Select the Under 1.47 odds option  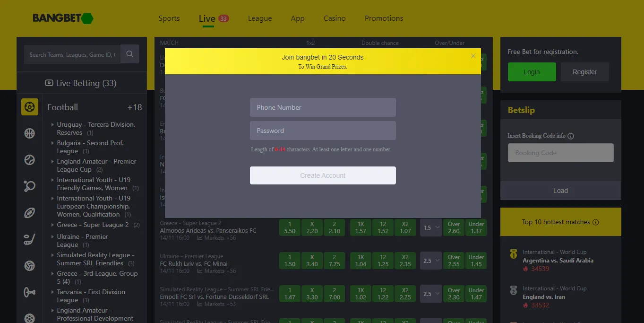click(476, 294)
